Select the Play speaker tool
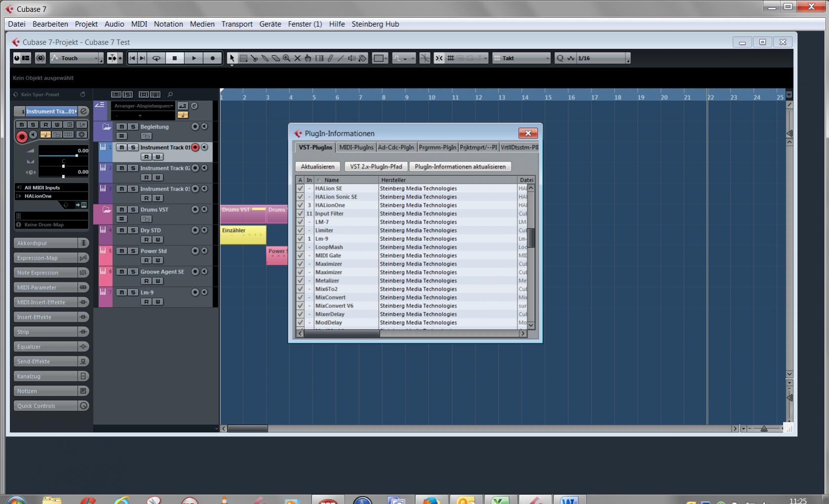Image resolution: width=829 pixels, height=504 pixels. click(352, 58)
